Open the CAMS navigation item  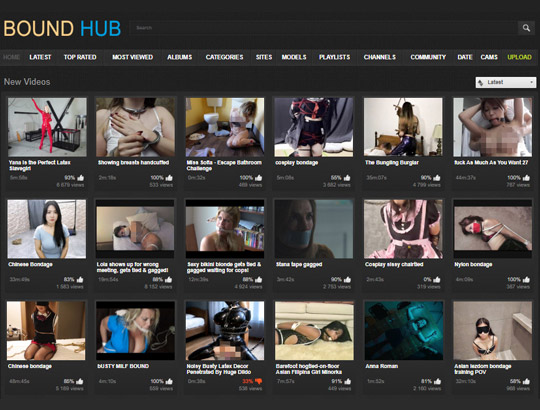(489, 57)
